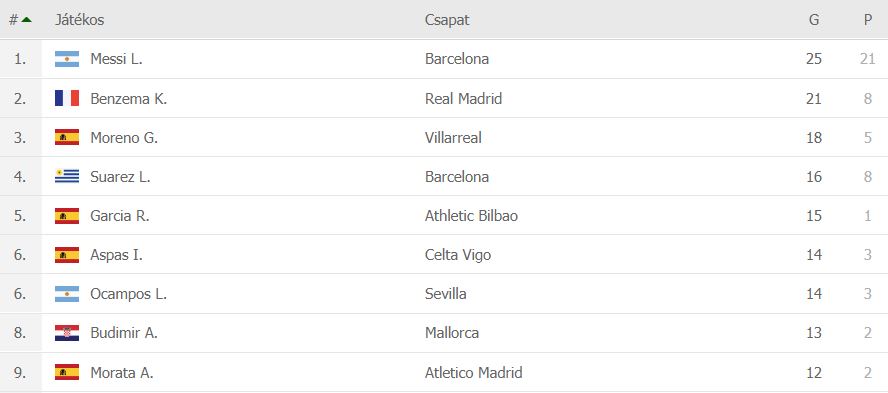Open the Villarreal team link
Image resolution: width=888 pixels, height=393 pixels.
click(453, 138)
